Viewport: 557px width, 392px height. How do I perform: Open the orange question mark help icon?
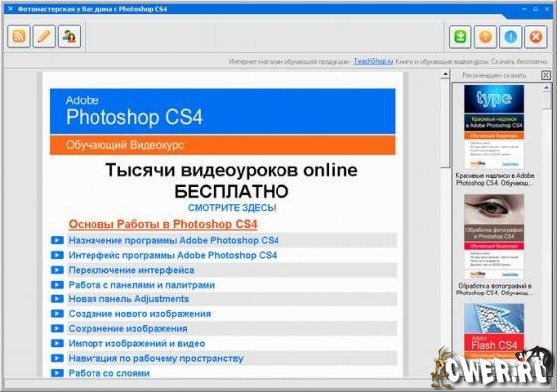click(485, 37)
